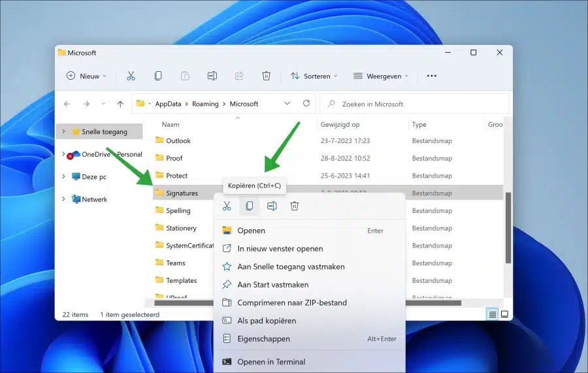Viewport: 588px width, 373px height.
Task: Sort by Gewijzigd op column header
Action: pyautogui.click(x=340, y=125)
